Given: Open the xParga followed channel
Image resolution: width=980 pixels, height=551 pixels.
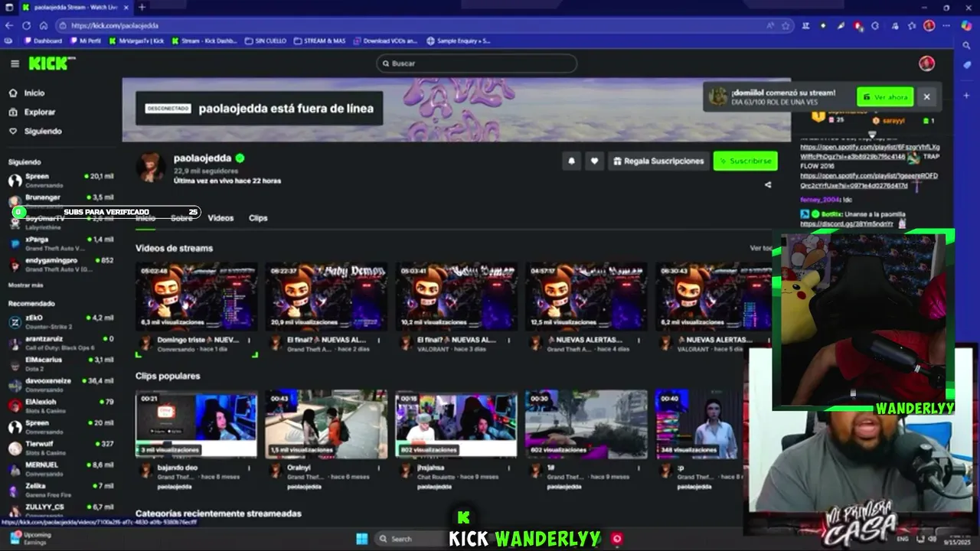Looking at the screenshot, I should (x=61, y=243).
